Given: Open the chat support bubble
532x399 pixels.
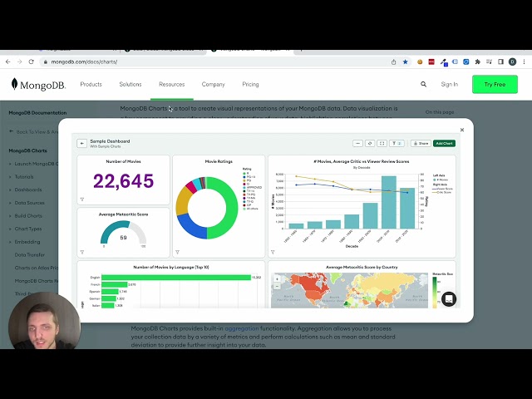Looking at the screenshot, I should coord(449,299).
